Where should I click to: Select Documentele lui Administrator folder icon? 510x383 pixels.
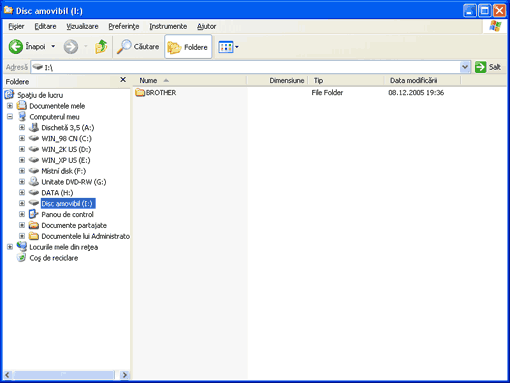coord(34,236)
